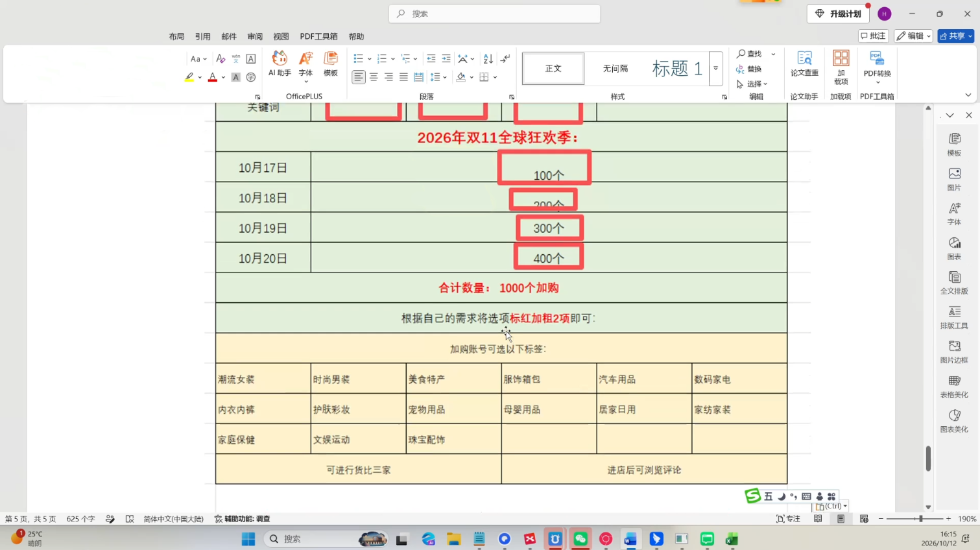Viewport: 980px width, 550px height.
Task: Switch to the 布局 ribbon tab
Action: [176, 36]
